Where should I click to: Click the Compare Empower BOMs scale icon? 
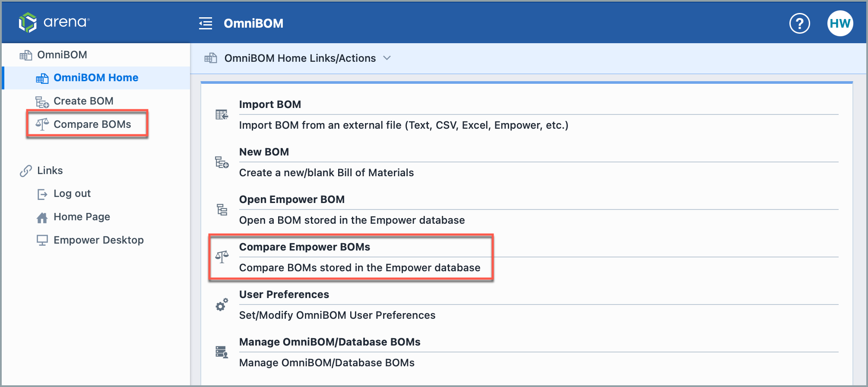point(221,257)
